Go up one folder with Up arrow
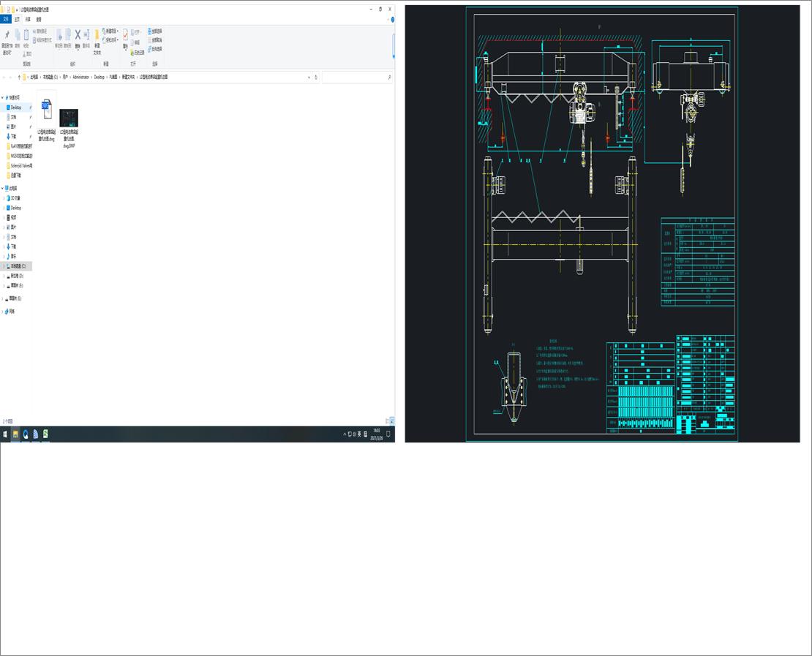The height and width of the screenshot is (656, 812). [19, 77]
